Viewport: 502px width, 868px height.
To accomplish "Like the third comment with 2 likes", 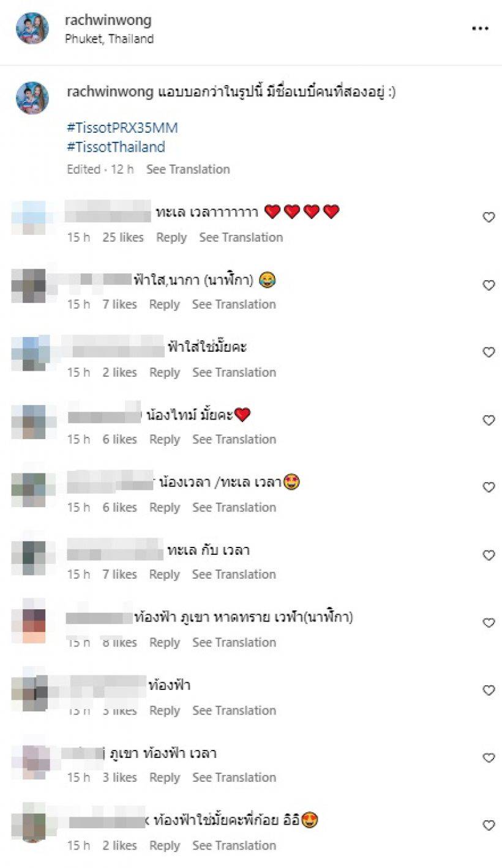I will coord(489,352).
